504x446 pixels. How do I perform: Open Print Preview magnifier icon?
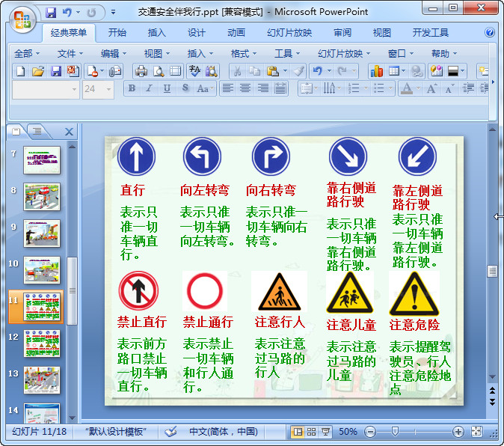tap(159, 71)
